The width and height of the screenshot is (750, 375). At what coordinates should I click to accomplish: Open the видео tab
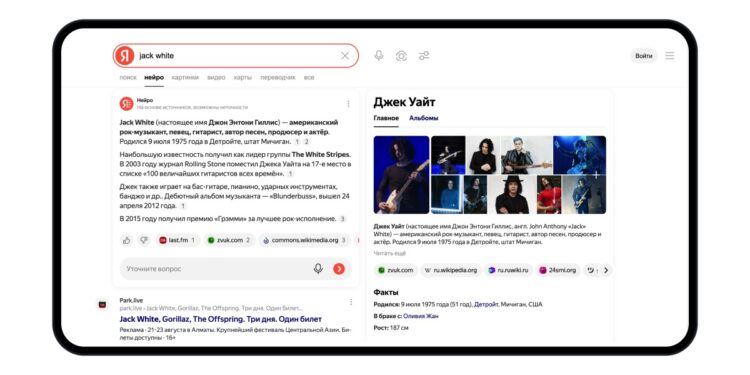(216, 77)
